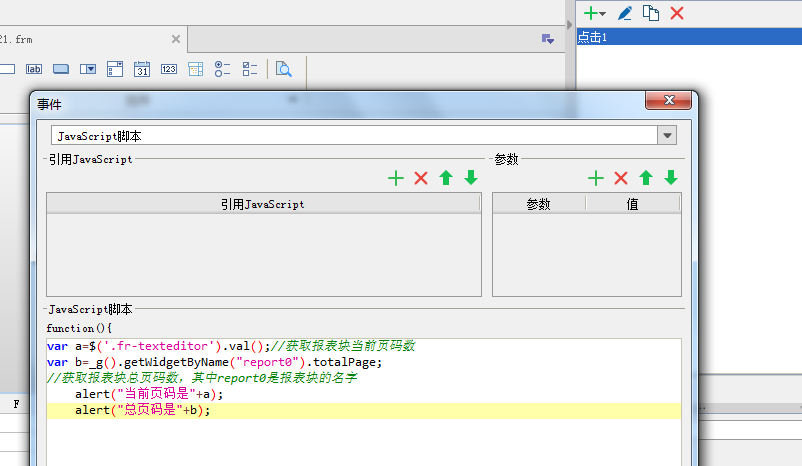The height and width of the screenshot is (466, 802).
Task: Click the 参数 column header
Action: click(539, 204)
